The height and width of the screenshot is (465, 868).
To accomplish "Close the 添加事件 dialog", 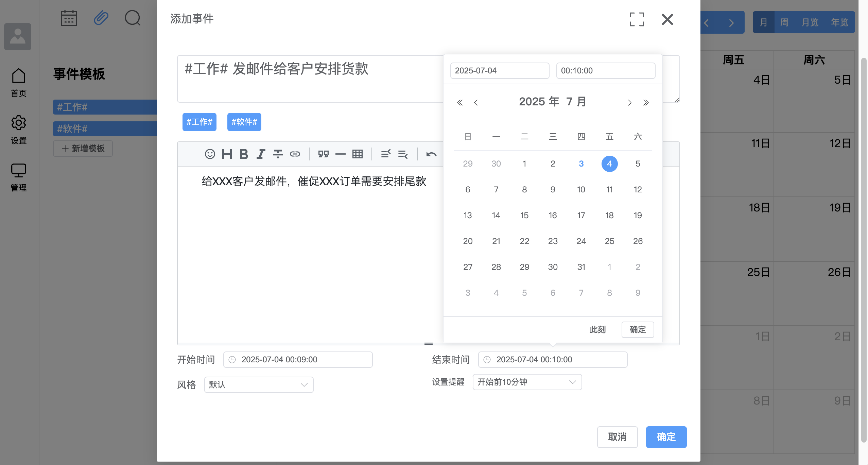I will coord(667,19).
